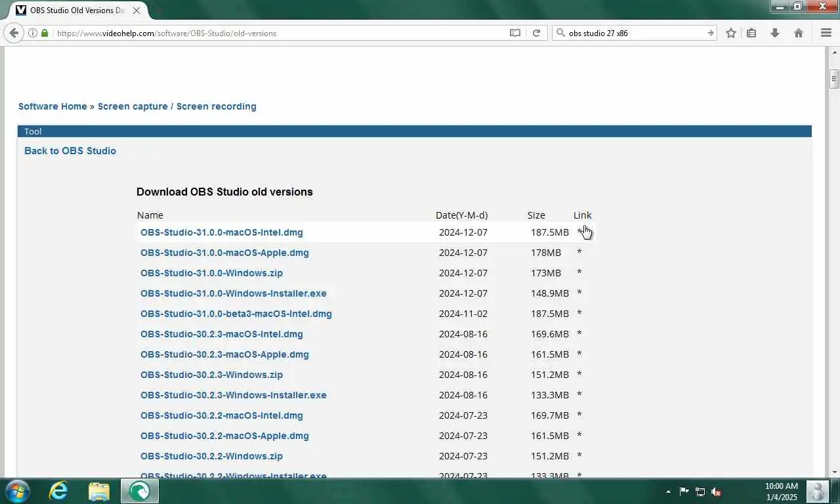Click scrollbar down arrow
Image resolution: width=840 pixels, height=504 pixels.
click(834, 472)
